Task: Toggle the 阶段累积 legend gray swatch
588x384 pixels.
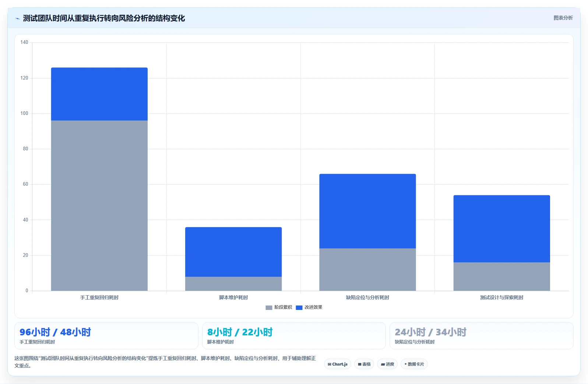Action: pyautogui.click(x=269, y=307)
